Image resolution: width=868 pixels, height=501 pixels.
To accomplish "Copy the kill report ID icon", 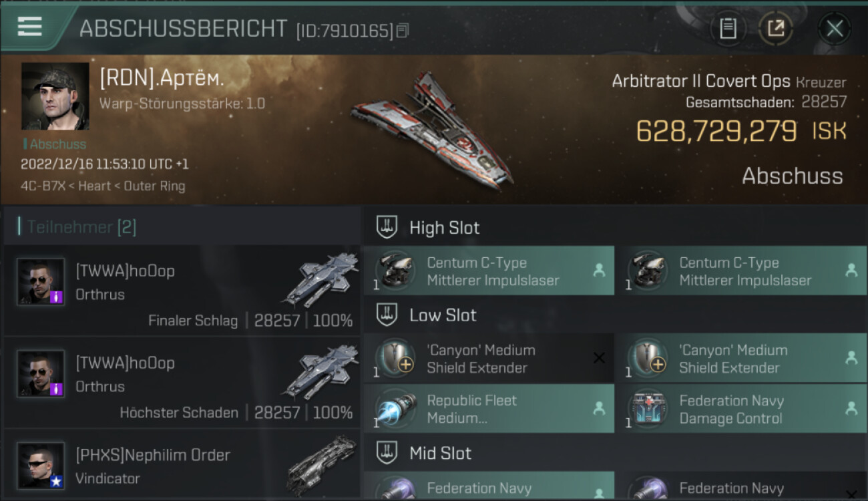I will tap(402, 31).
